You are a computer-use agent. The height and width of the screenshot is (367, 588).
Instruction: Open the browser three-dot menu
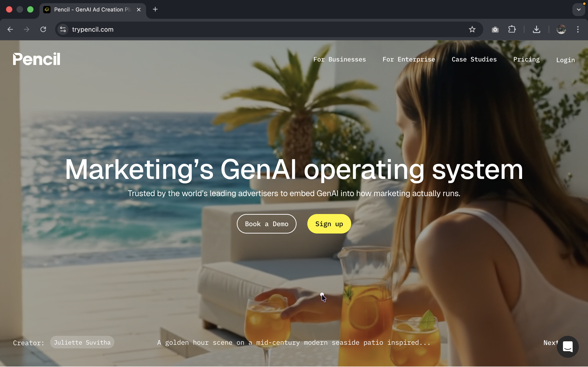(578, 29)
